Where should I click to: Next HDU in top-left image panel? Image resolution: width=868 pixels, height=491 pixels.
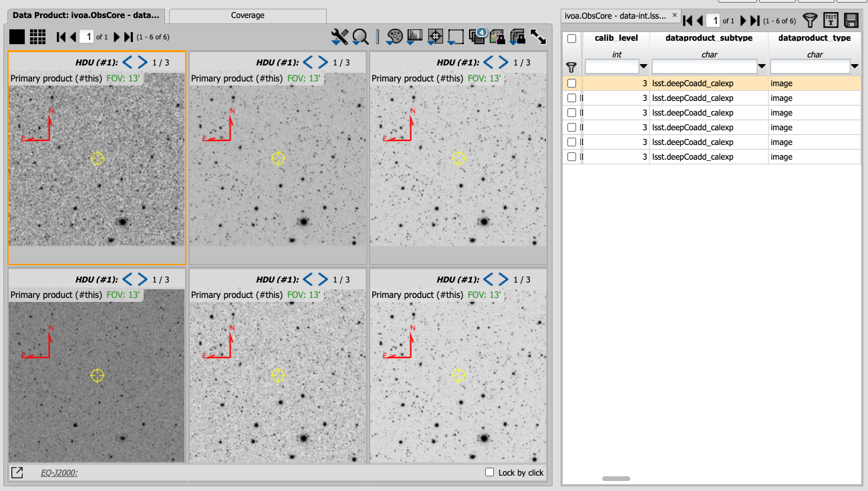tap(142, 63)
